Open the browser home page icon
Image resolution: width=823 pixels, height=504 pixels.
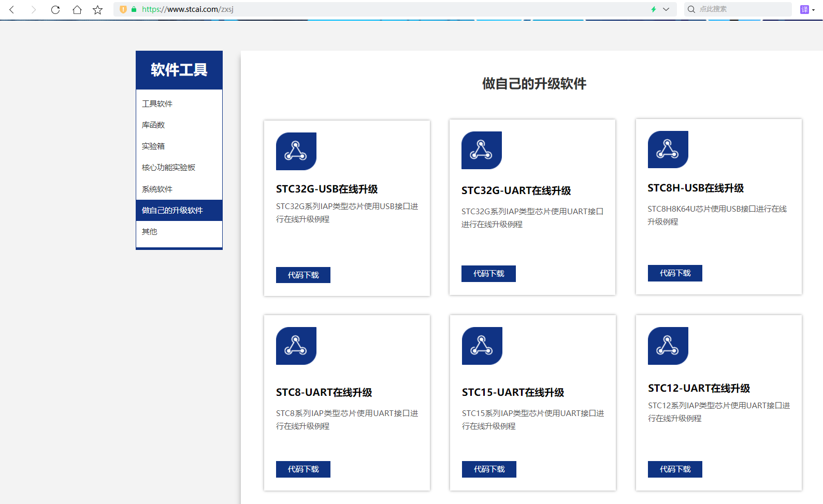point(77,9)
